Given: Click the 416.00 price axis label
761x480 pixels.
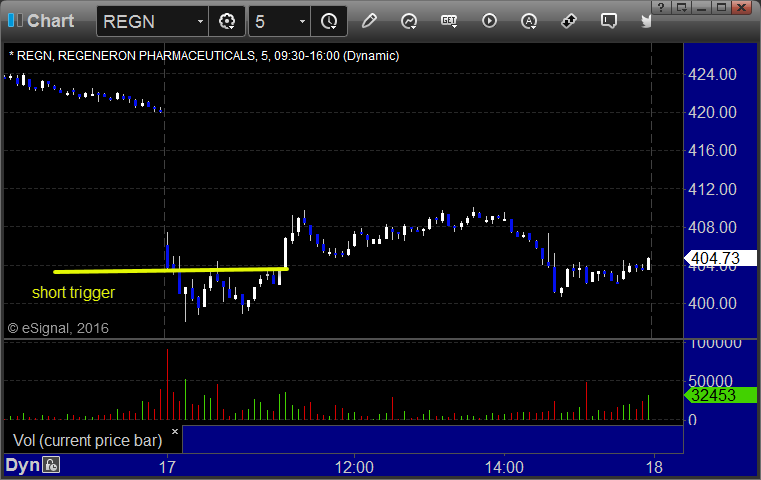Looking at the screenshot, I should pyautogui.click(x=712, y=150).
